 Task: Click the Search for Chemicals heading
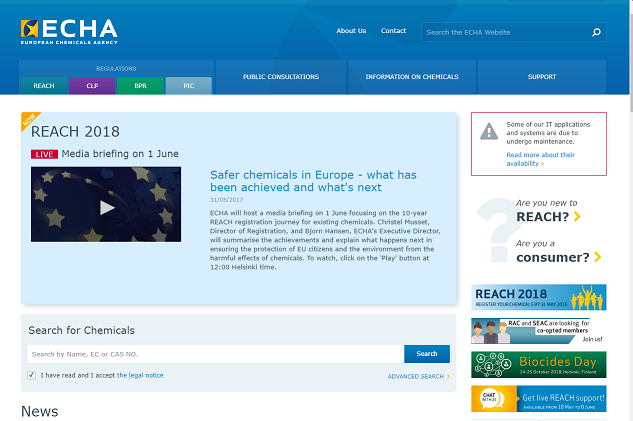[81, 330]
